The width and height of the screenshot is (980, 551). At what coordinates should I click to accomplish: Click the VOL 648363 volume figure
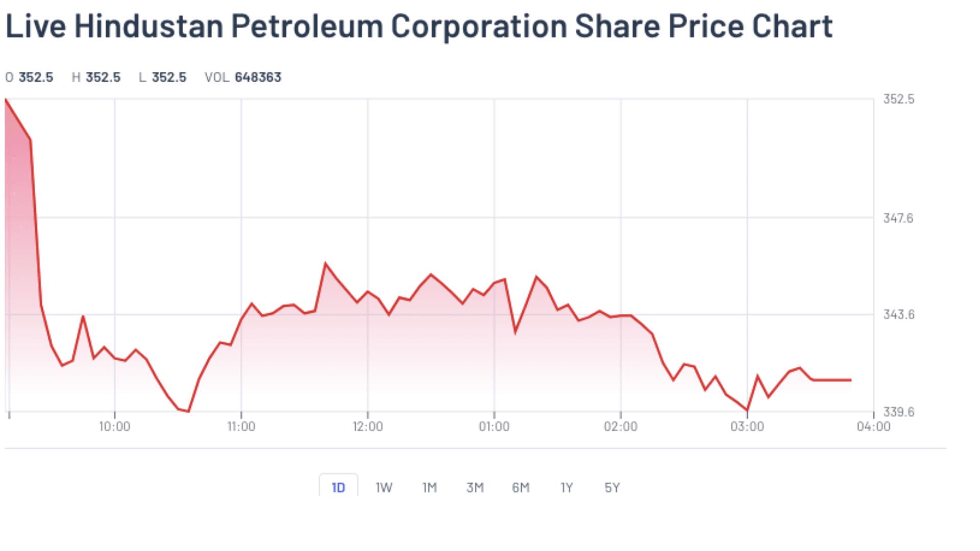pyautogui.click(x=243, y=78)
